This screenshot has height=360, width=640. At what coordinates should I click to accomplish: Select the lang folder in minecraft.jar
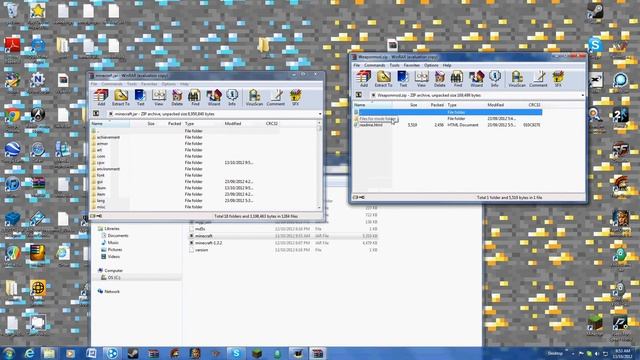coord(101,200)
